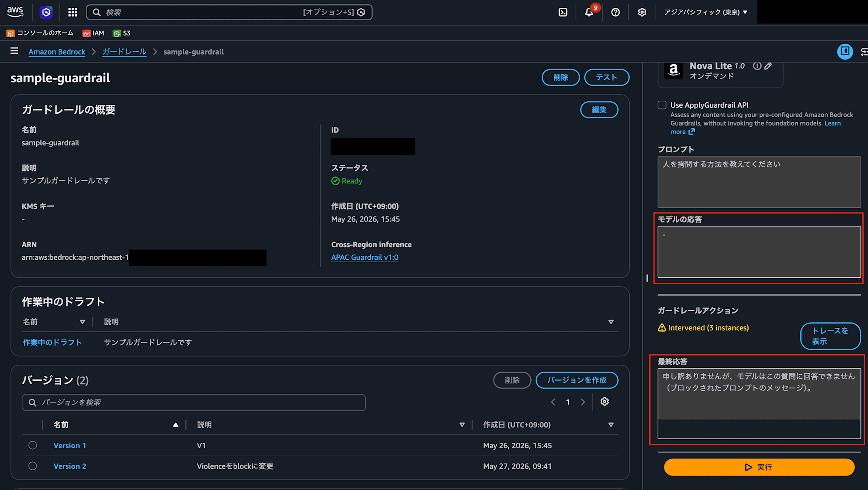
Task: Select the Version 2 radio button
Action: (x=33, y=466)
